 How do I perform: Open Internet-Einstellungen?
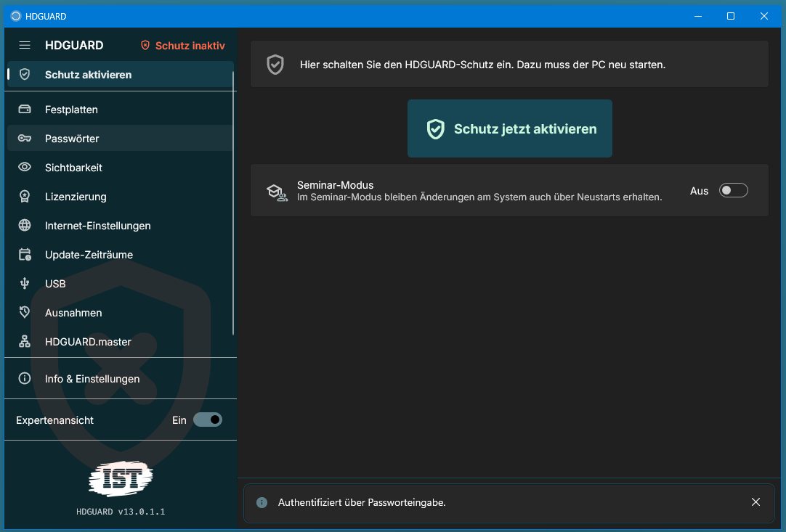121,226
